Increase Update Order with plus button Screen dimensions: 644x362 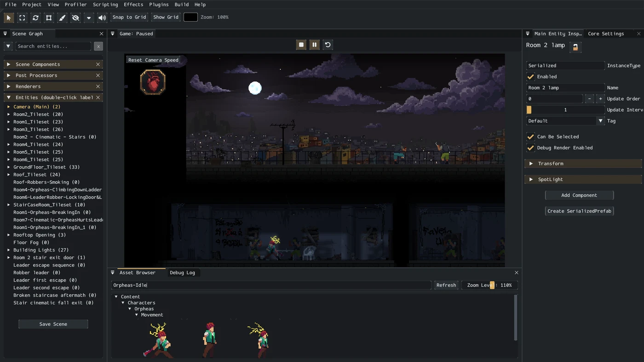[600, 99]
